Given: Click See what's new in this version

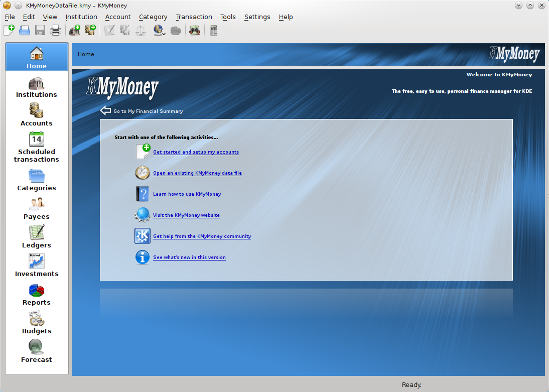Looking at the screenshot, I should (x=189, y=257).
